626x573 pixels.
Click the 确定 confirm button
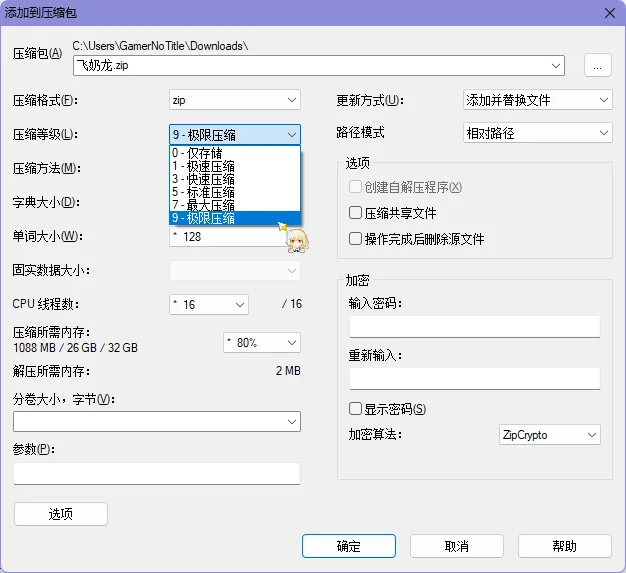tap(348, 546)
